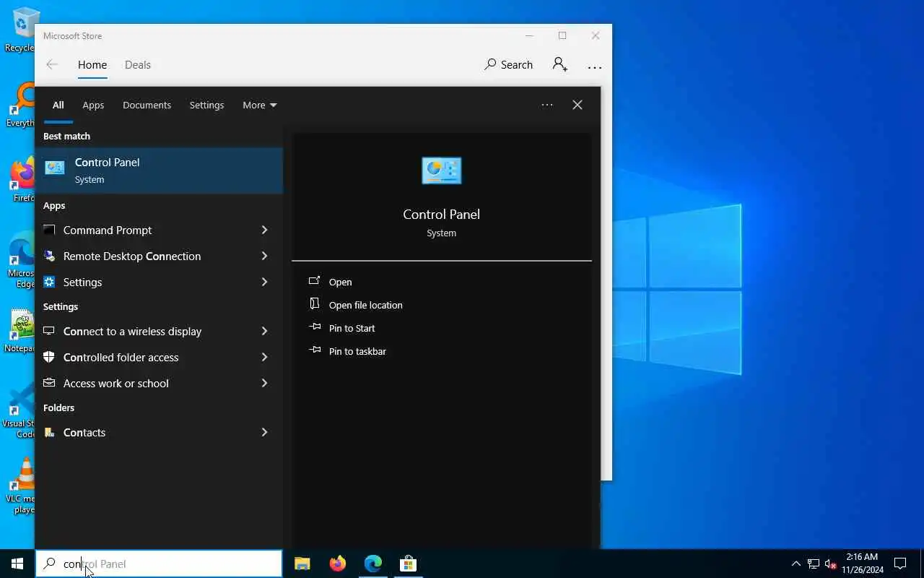Click the wireless display icon

click(49, 331)
